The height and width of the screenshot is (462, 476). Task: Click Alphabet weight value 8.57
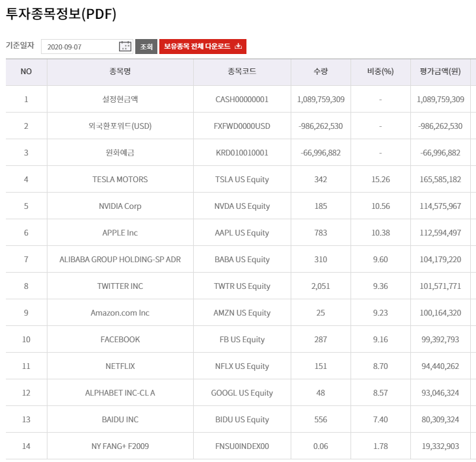[380, 393]
